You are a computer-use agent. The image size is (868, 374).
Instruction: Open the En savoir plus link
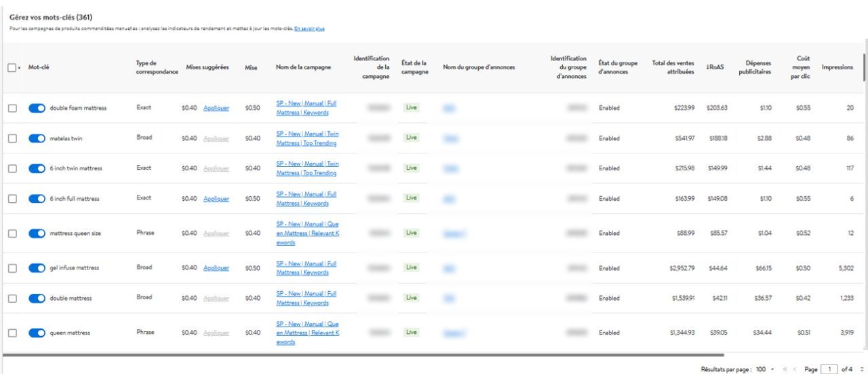310,29
